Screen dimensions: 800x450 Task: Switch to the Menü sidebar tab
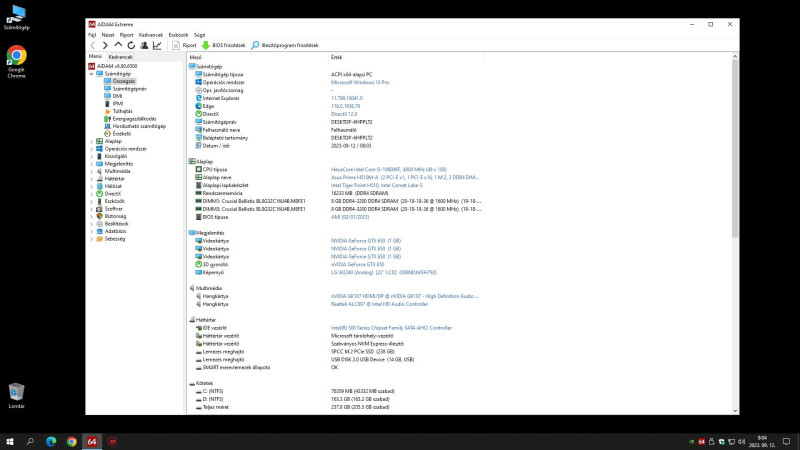coord(95,56)
